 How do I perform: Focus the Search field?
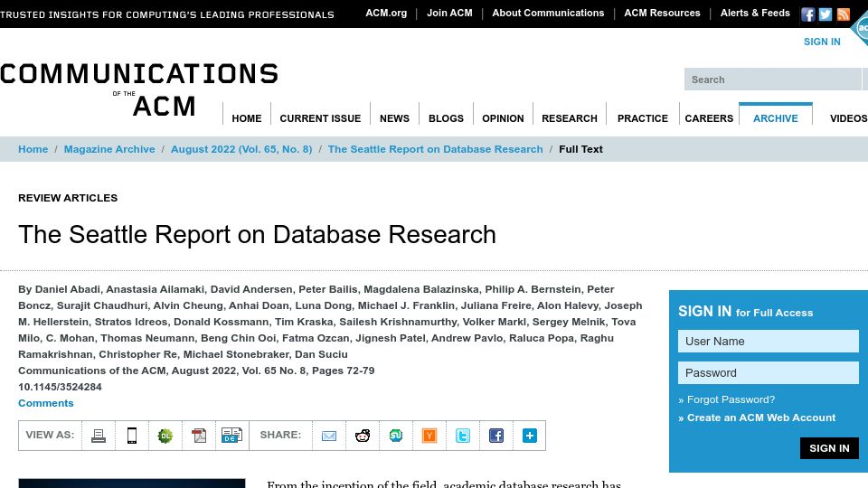773,80
